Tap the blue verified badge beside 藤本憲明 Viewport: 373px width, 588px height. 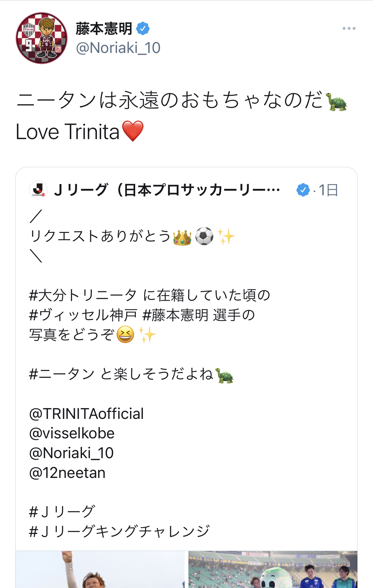point(143,29)
